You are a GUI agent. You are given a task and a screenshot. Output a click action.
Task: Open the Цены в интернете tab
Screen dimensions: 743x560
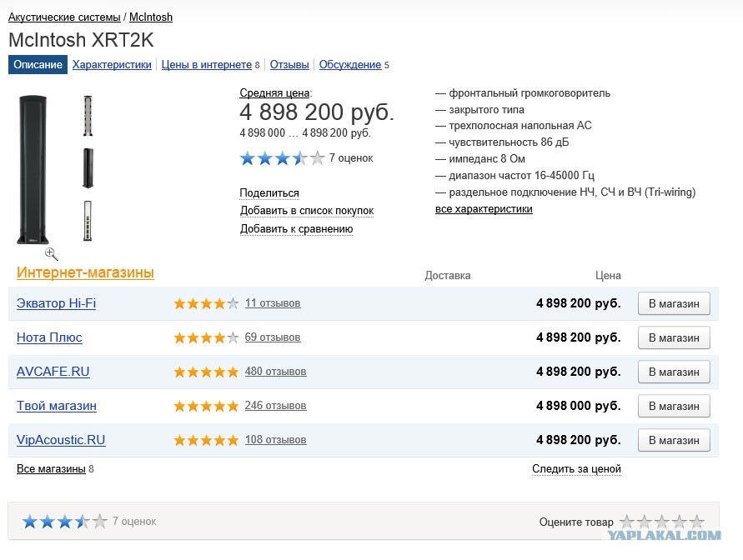click(207, 65)
